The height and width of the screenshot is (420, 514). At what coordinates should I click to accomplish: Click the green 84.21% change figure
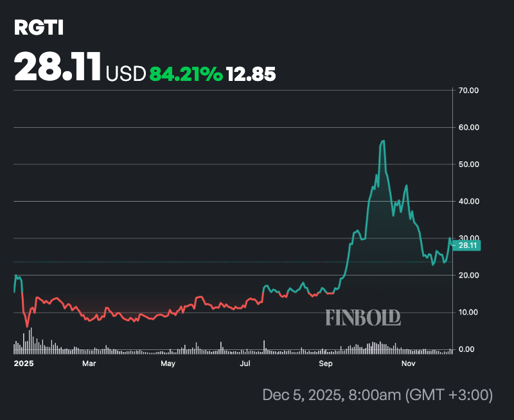pos(186,74)
